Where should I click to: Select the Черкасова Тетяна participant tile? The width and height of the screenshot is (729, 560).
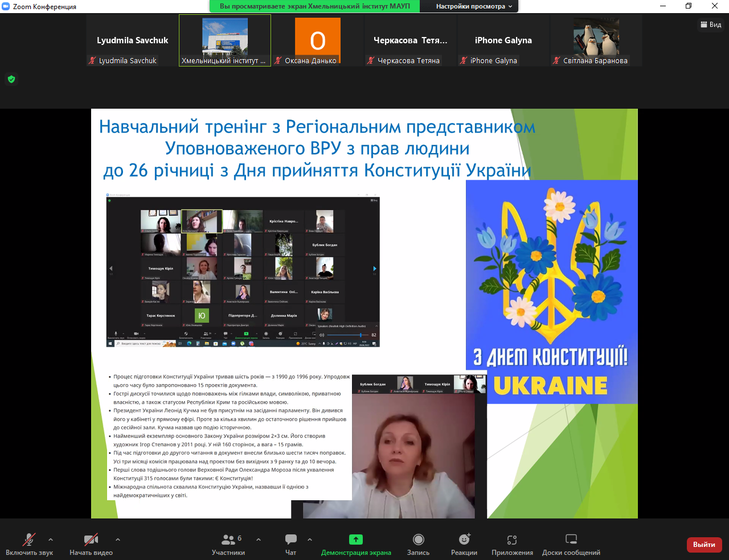point(411,40)
